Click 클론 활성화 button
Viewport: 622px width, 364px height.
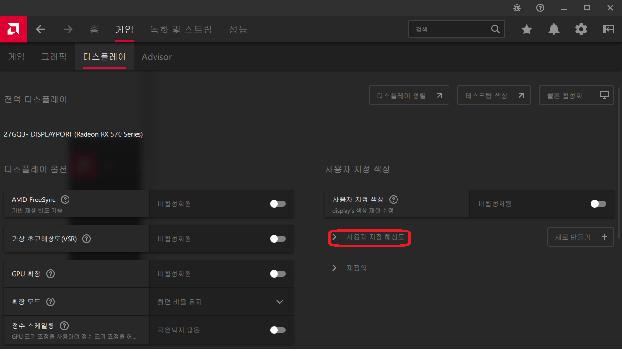tap(576, 95)
